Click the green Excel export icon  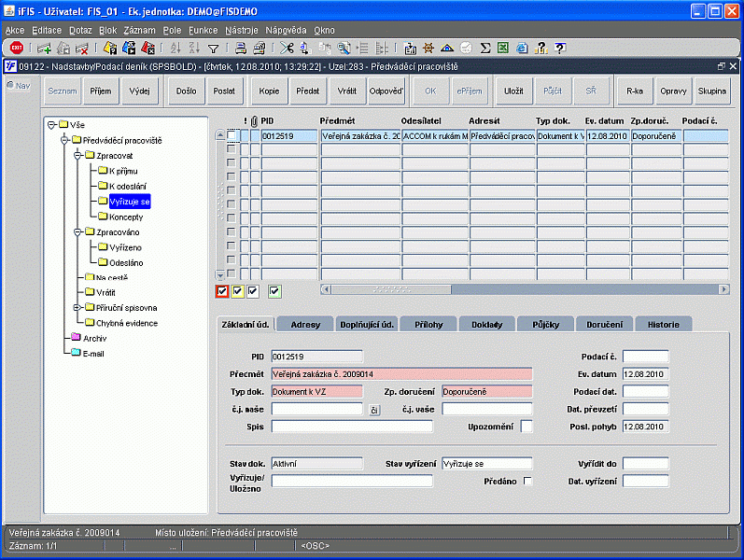[x=503, y=48]
